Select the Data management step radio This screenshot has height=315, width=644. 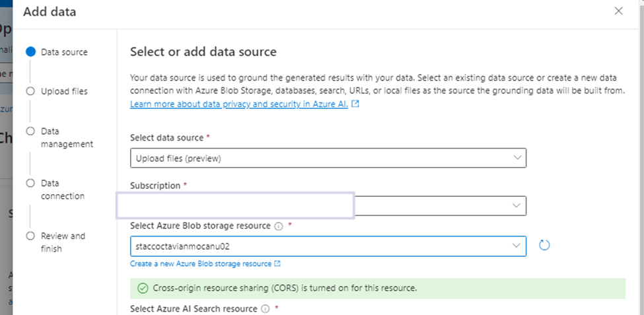click(x=30, y=131)
